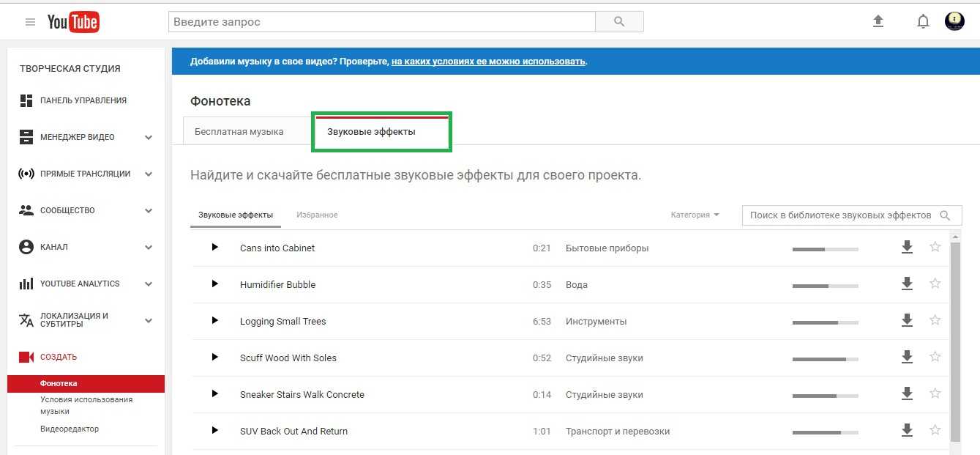Star Cans into Cabinet as favorite
The height and width of the screenshot is (455, 980).
935,248
